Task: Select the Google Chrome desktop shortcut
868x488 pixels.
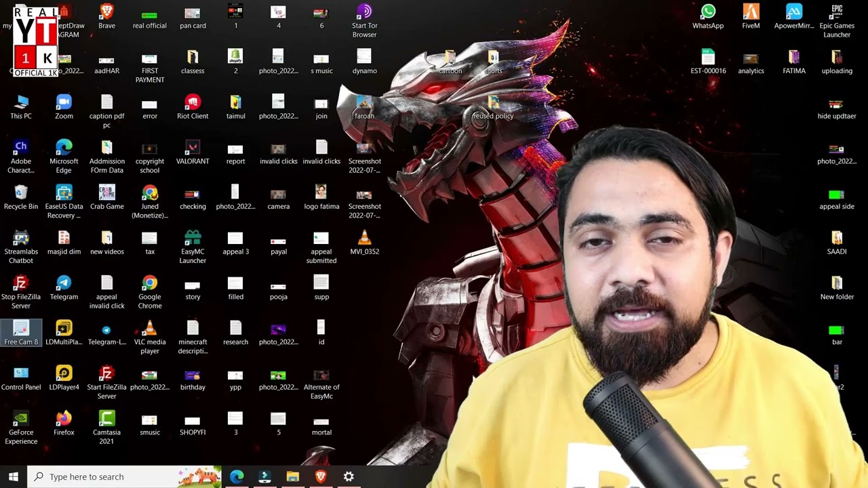Action: [150, 292]
